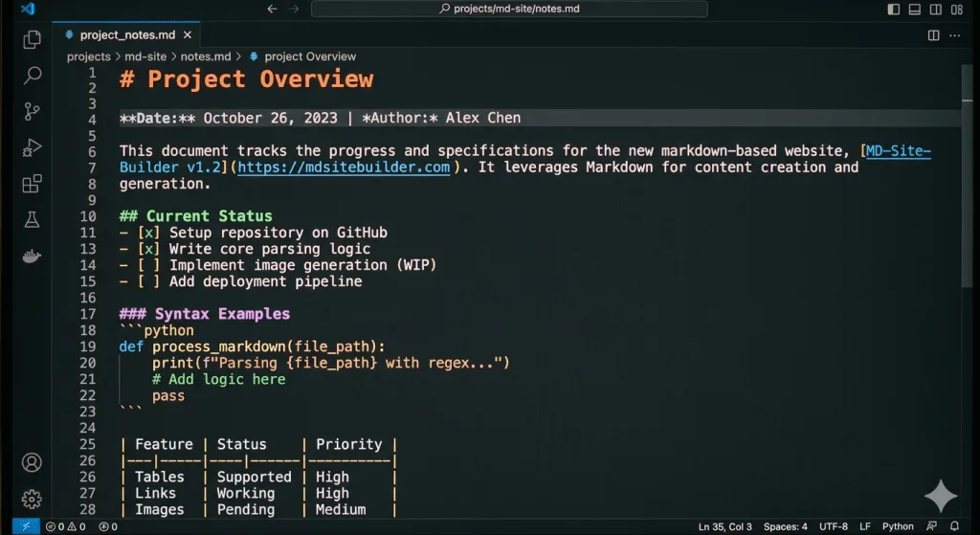Screen dimensions: 980x535
Task: Click errors and warnings status indicator
Action: coord(66,527)
